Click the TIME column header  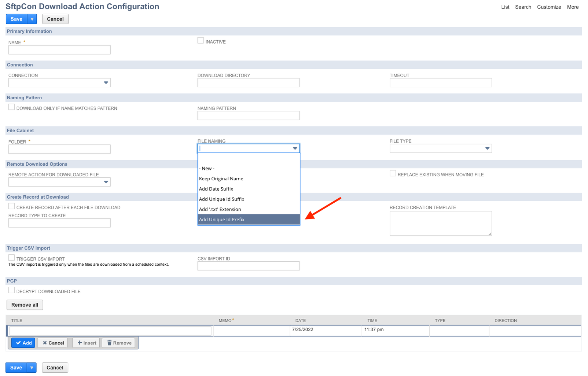pyautogui.click(x=372, y=321)
